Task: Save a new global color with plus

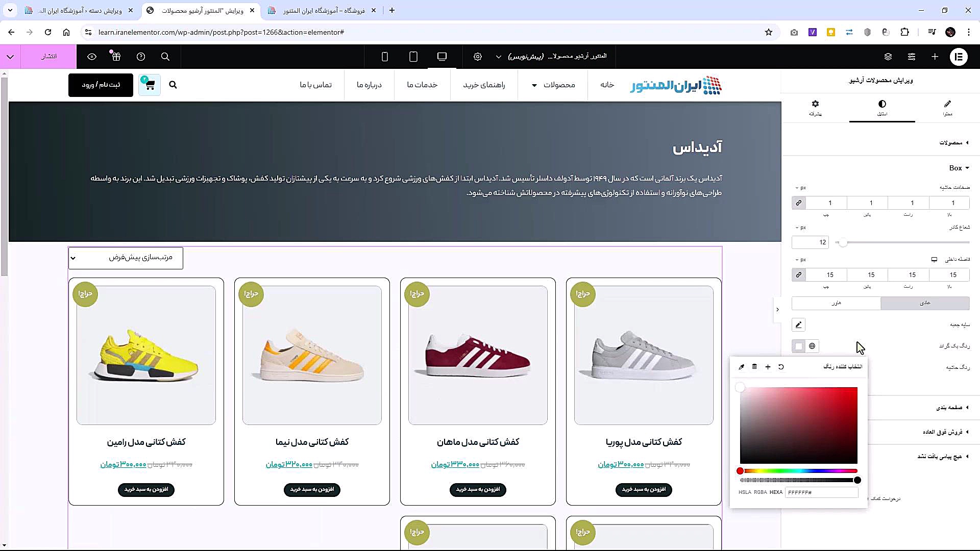Action: pyautogui.click(x=768, y=367)
